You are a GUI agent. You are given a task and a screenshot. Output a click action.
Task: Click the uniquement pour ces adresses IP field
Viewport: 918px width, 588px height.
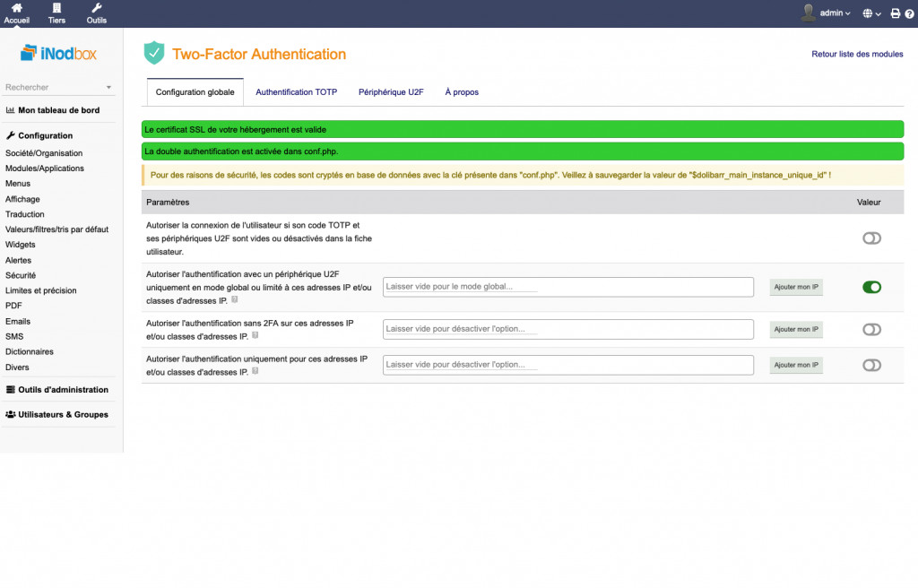567,365
